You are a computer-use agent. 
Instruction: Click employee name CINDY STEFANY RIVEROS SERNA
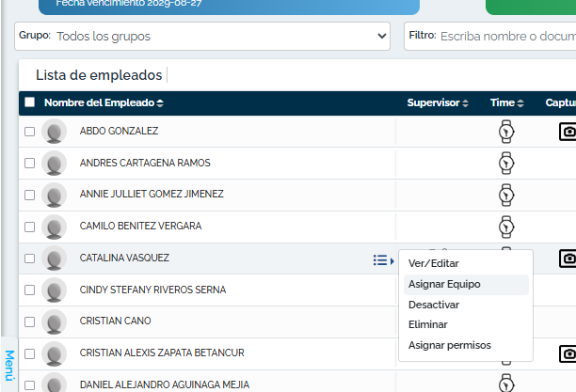click(x=152, y=290)
